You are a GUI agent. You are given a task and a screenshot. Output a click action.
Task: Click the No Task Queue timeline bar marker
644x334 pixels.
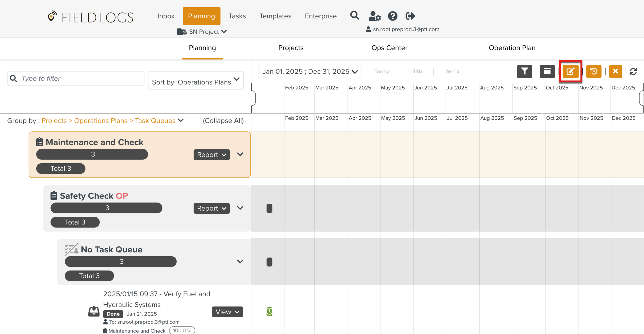coord(269,262)
